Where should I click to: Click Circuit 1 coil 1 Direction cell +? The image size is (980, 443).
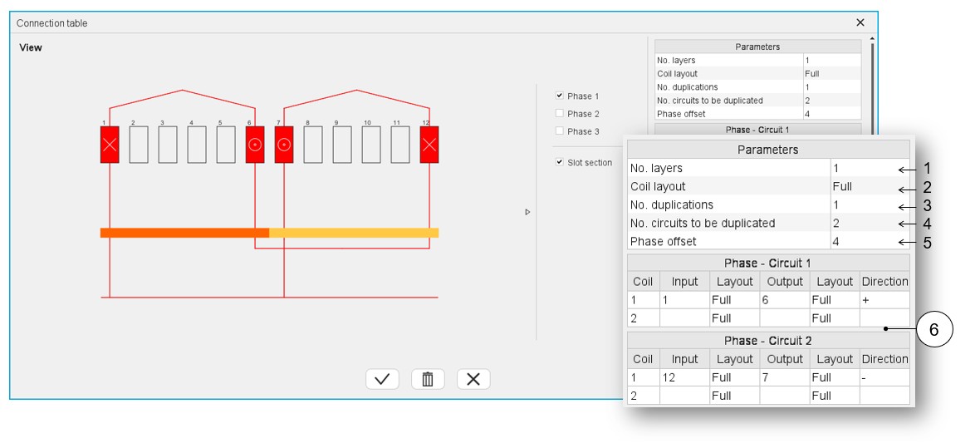884,300
